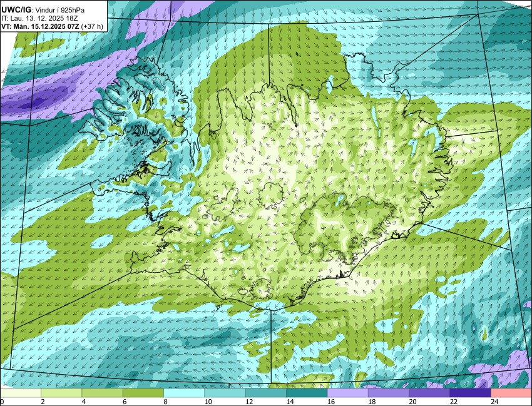Select the 'Vindur í 925hPa' title text
The image size is (532, 406).
point(60,11)
